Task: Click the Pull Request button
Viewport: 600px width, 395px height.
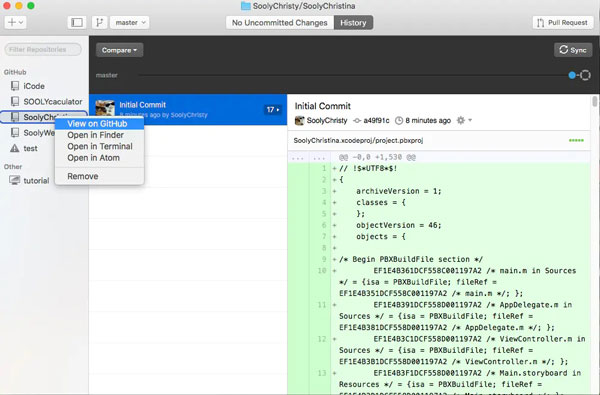Action: pyautogui.click(x=562, y=23)
